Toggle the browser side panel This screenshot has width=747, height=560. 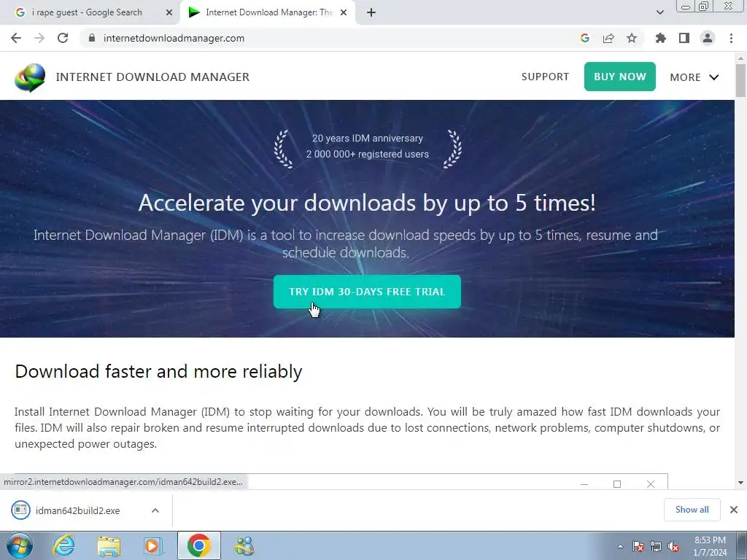click(684, 38)
